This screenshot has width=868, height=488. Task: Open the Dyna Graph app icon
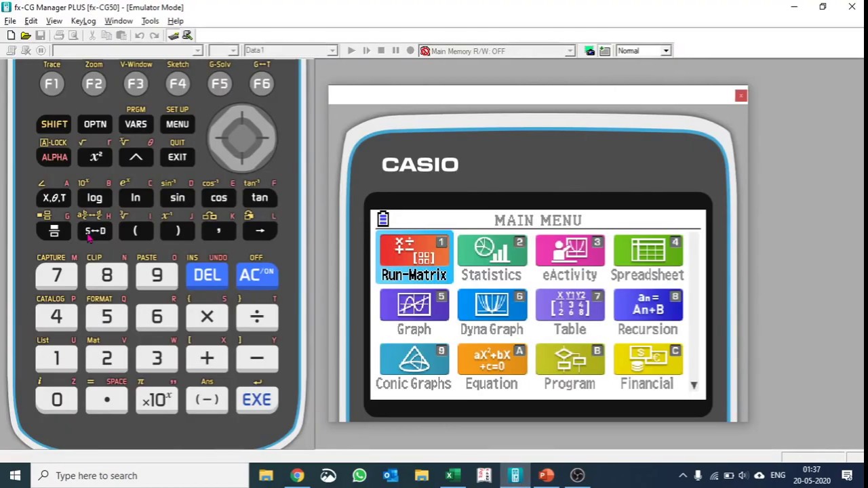point(492,312)
